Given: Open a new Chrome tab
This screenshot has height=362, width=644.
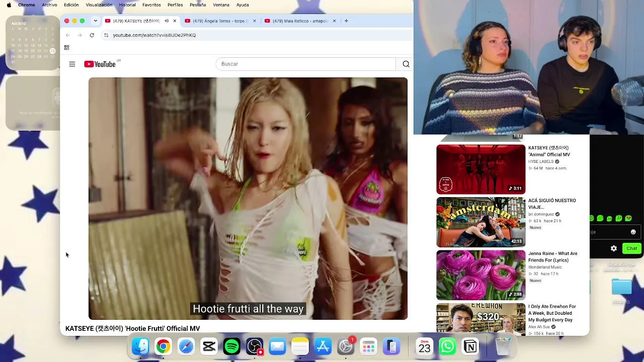Looking at the screenshot, I should tap(346, 21).
